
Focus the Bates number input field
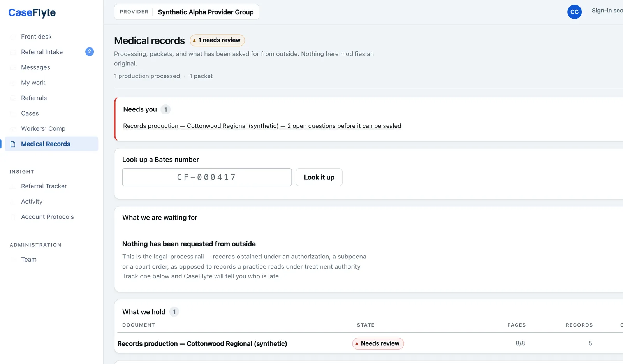click(207, 177)
